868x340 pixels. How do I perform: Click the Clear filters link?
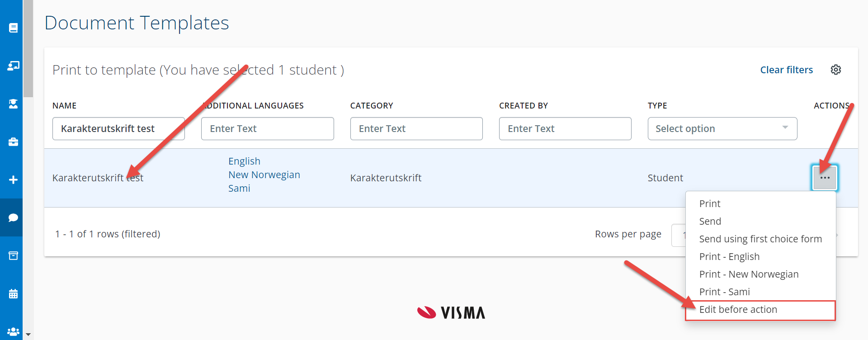pos(786,70)
